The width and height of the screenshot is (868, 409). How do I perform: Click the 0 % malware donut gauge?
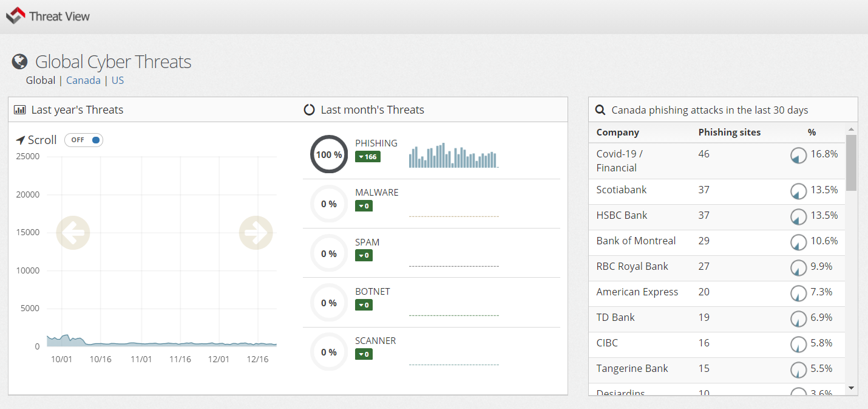click(x=329, y=204)
